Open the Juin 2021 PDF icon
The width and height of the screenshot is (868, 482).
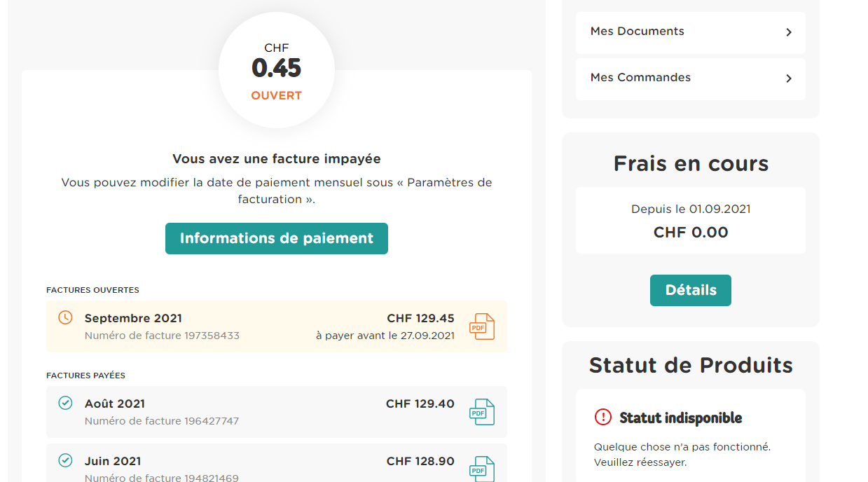tap(482, 469)
